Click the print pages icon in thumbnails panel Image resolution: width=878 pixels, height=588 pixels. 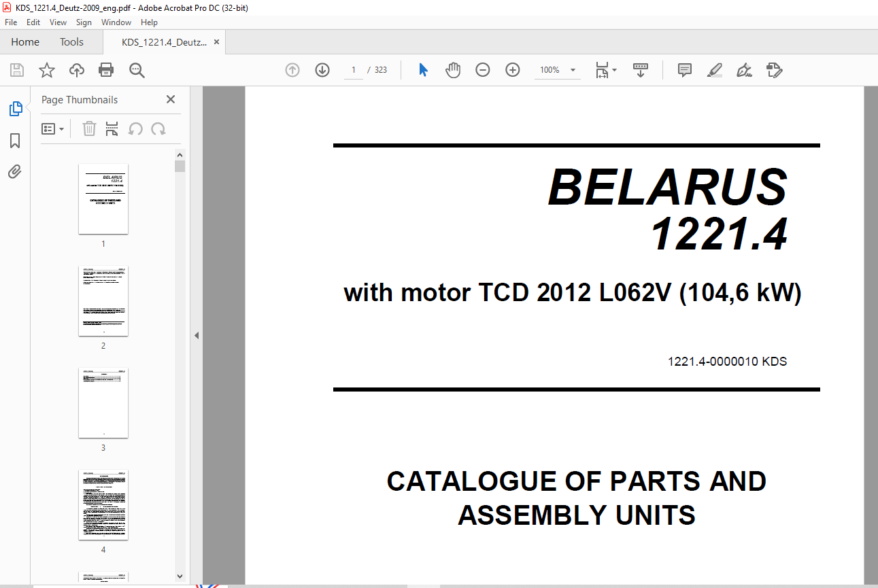point(112,128)
